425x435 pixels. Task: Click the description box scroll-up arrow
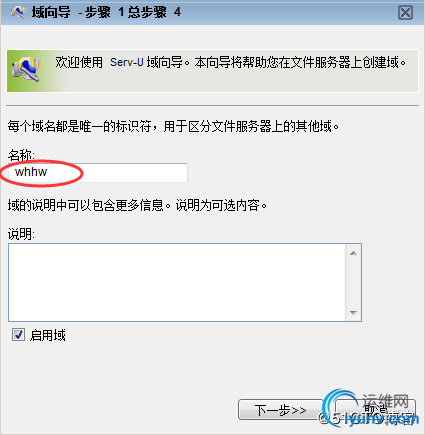353,253
